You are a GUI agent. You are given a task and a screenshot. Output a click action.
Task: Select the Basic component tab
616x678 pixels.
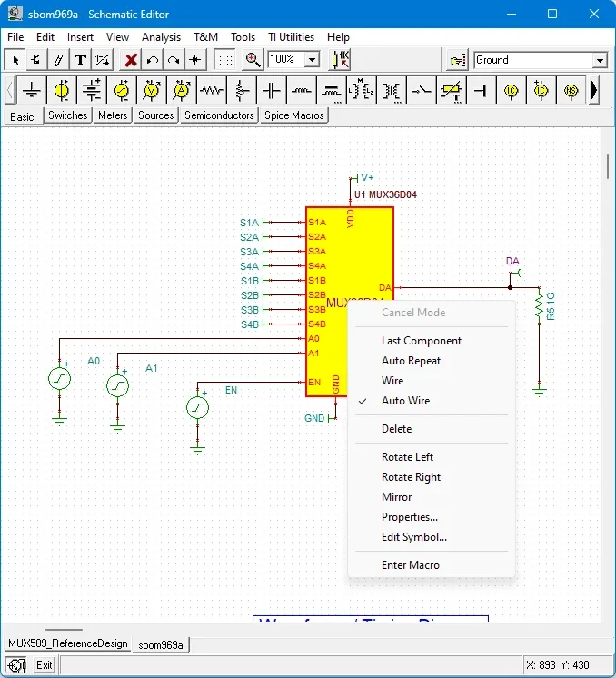(x=22, y=116)
